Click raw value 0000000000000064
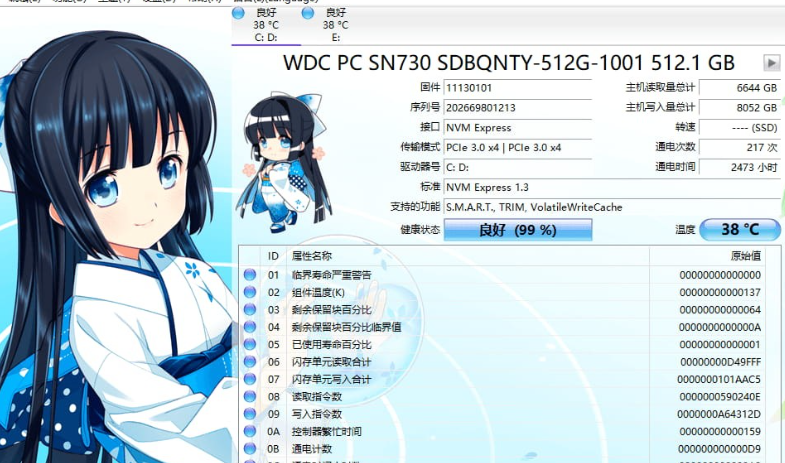 pyautogui.click(x=720, y=310)
